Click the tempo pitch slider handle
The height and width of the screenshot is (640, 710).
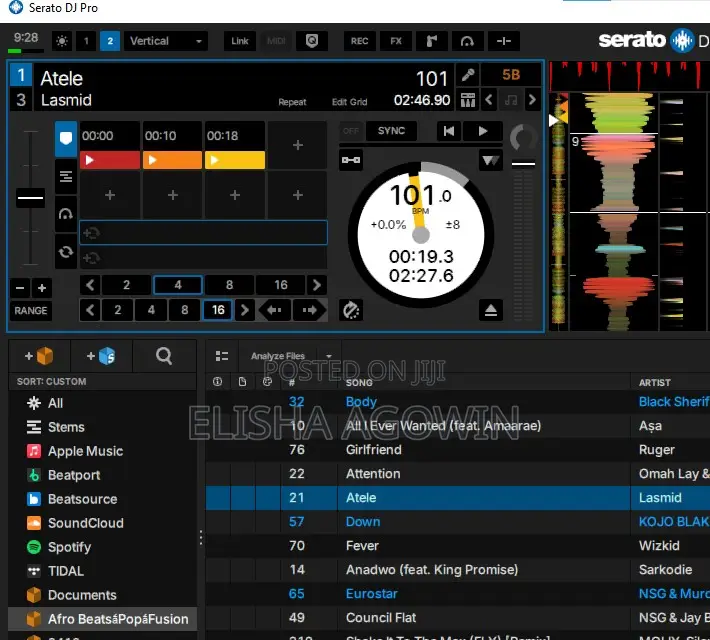click(x=30, y=198)
